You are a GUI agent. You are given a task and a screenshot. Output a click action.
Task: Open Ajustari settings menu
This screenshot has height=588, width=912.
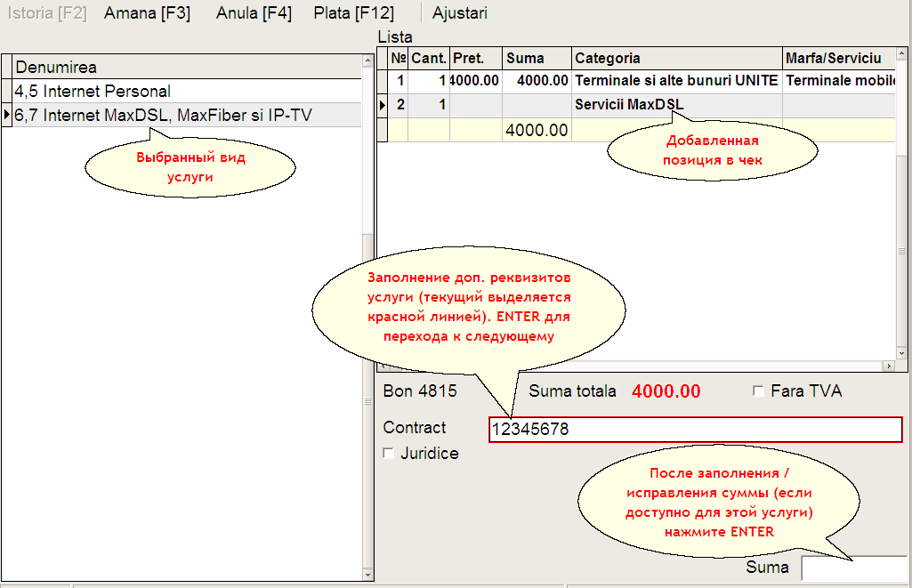click(459, 13)
